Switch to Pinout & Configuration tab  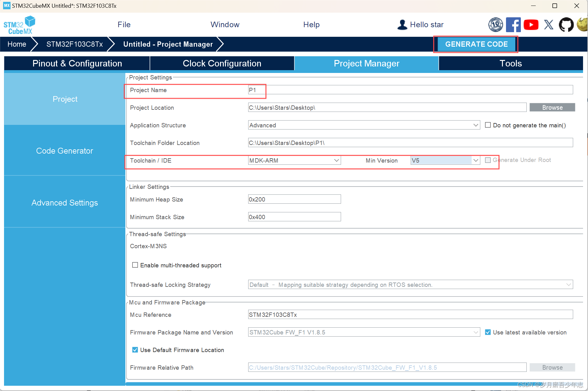coord(77,63)
